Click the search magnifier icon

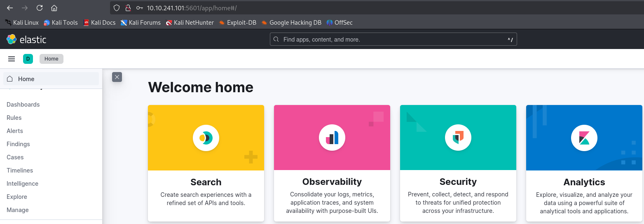click(276, 40)
